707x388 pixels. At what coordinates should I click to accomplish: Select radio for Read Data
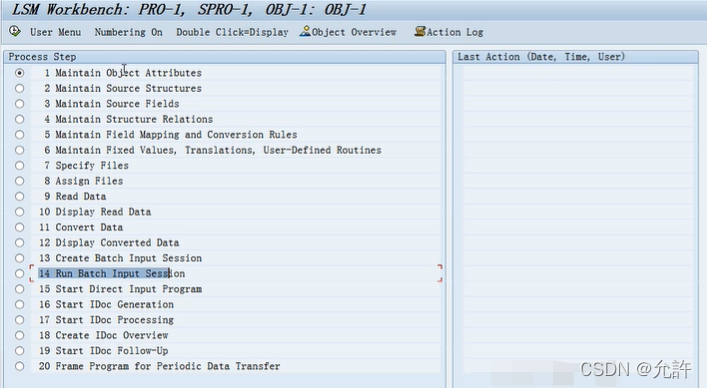(19, 196)
